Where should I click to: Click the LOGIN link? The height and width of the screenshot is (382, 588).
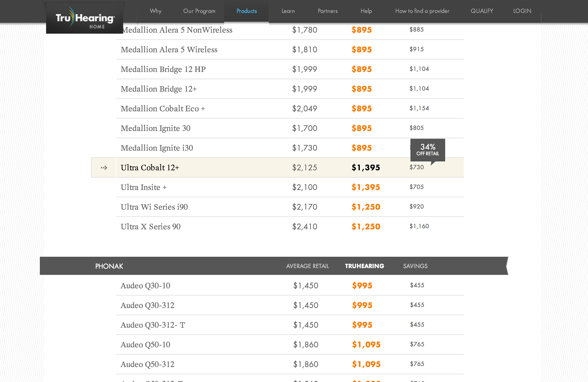(522, 11)
